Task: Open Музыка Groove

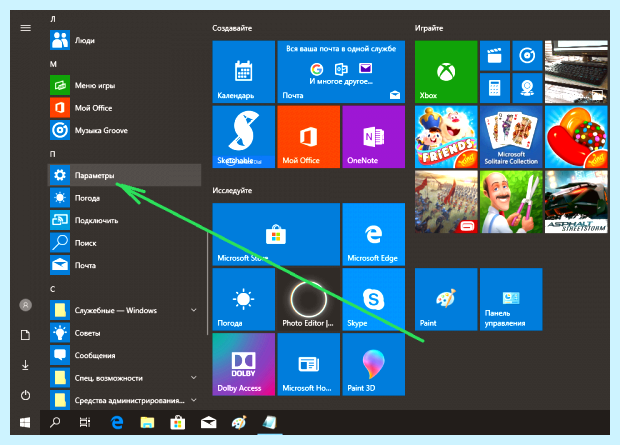Action: point(124,130)
